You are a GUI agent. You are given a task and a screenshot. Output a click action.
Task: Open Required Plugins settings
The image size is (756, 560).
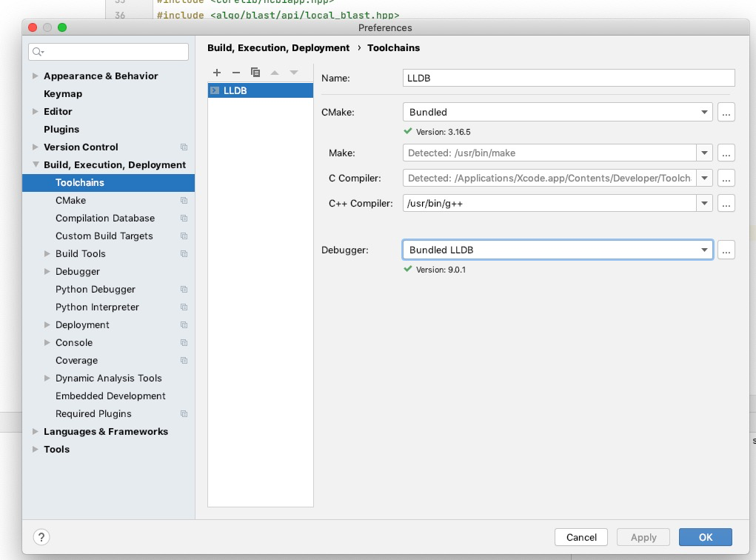[x=93, y=414]
